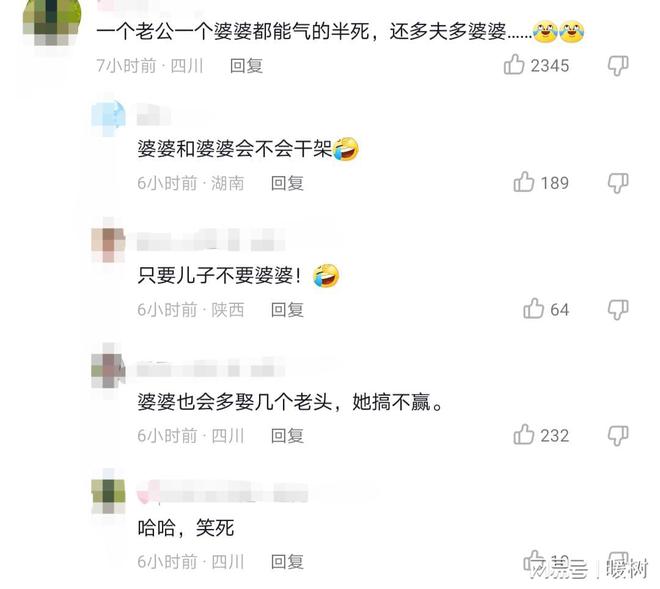660x589 pixels.
Task: Like the comment with 2345 likes
Action: [x=514, y=65]
